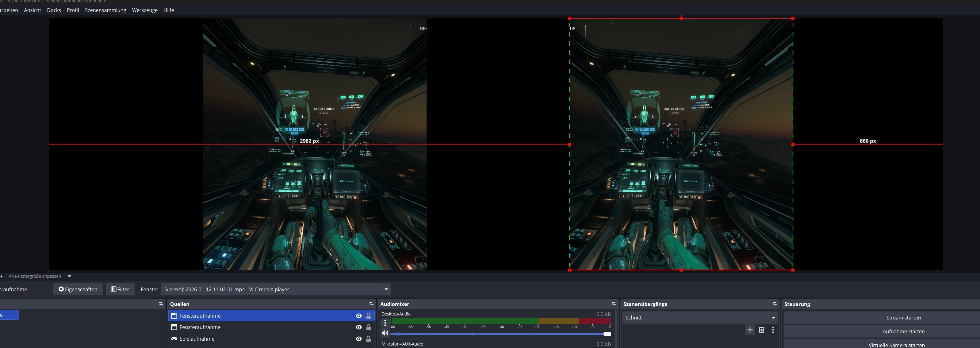980x348 pixels.
Task: Open transition properties three-dot menu
Action: pyautogui.click(x=773, y=330)
